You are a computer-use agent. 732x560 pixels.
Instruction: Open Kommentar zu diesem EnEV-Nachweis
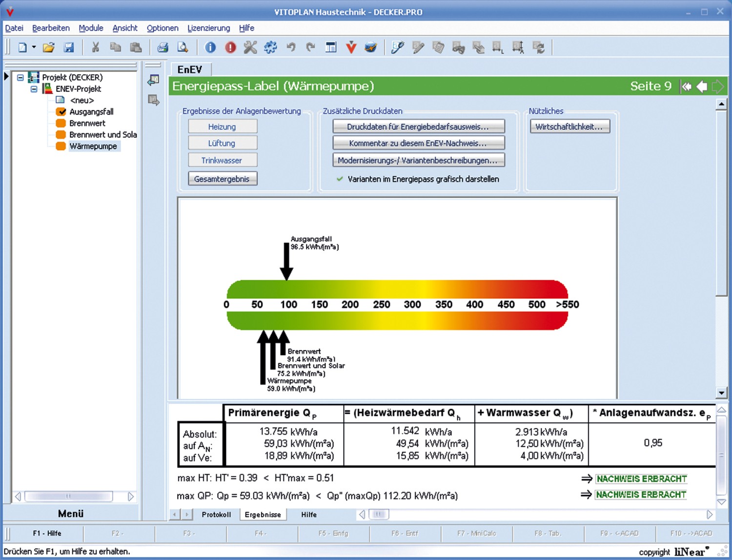pos(419,143)
